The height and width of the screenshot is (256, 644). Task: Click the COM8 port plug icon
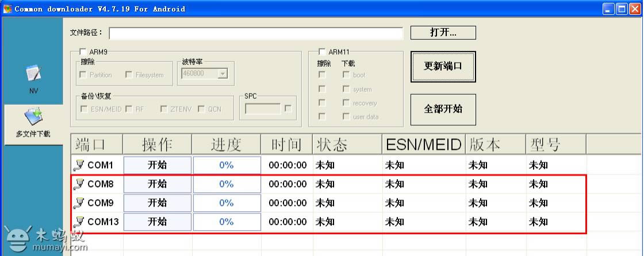click(79, 184)
